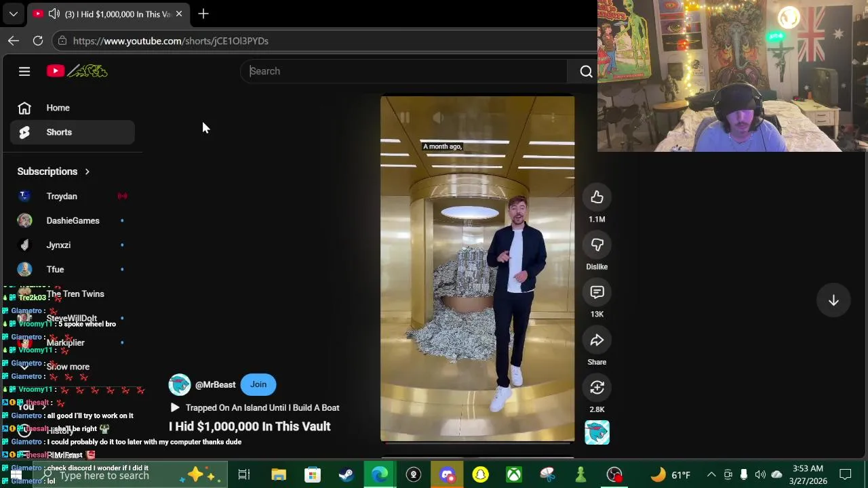This screenshot has height=488, width=868.
Task: Open Microsoft Store from the taskbar
Action: 312,475
